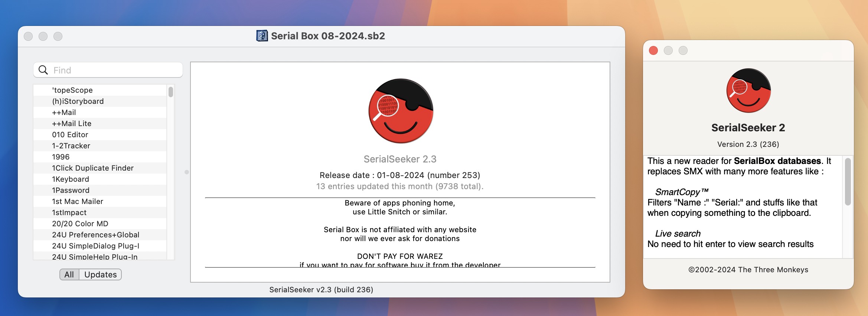The width and height of the screenshot is (868, 316).
Task: Click the software list scrollbar thumb
Action: click(171, 92)
